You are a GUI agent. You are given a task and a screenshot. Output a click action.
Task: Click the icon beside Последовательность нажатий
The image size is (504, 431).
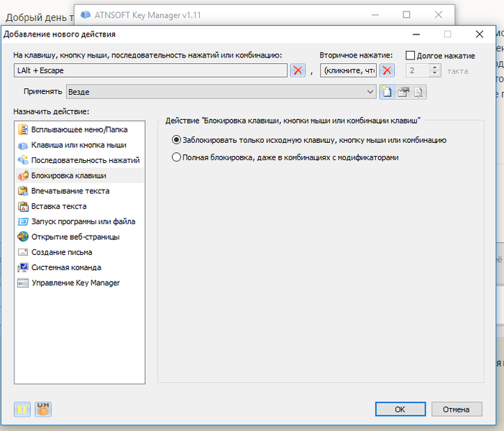coord(23,160)
